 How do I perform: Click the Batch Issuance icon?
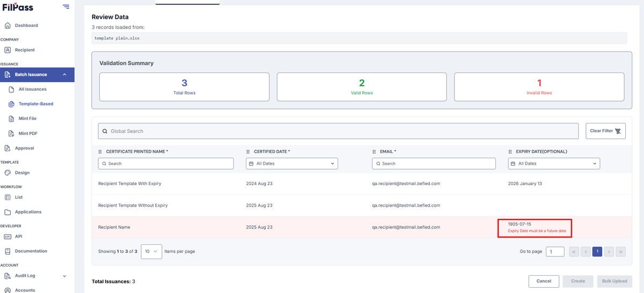click(8, 75)
